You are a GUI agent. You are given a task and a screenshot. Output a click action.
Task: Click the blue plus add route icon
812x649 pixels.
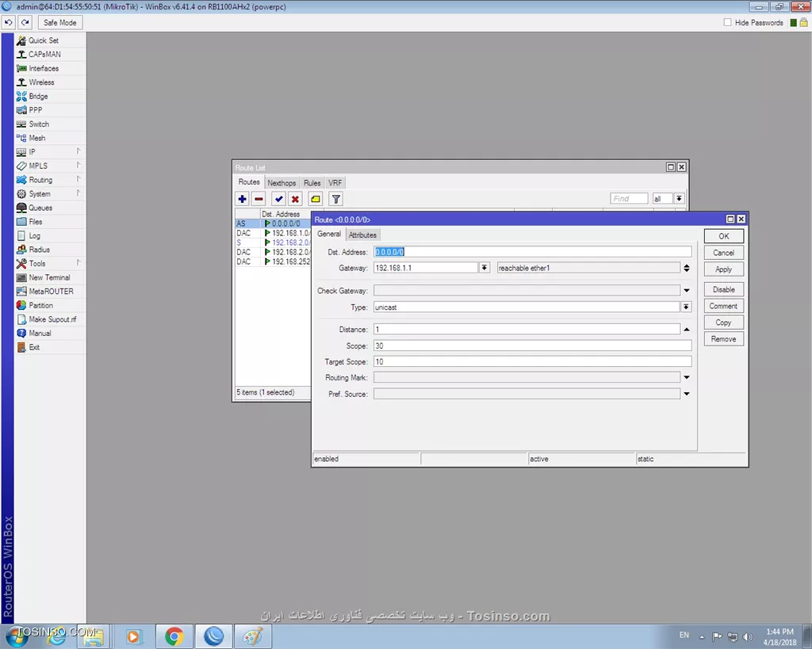pyautogui.click(x=242, y=199)
